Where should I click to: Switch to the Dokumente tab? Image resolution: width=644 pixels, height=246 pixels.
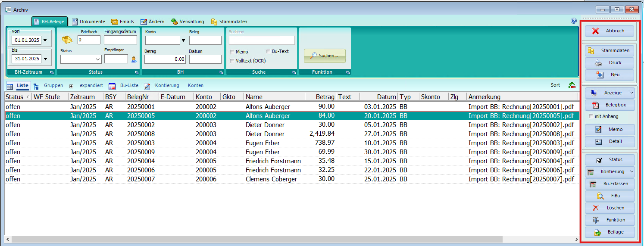(88, 22)
